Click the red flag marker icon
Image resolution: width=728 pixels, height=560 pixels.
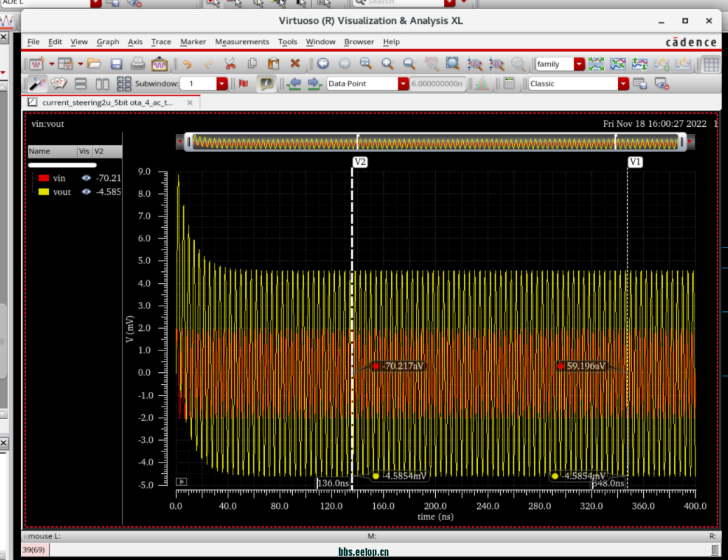coord(243,83)
